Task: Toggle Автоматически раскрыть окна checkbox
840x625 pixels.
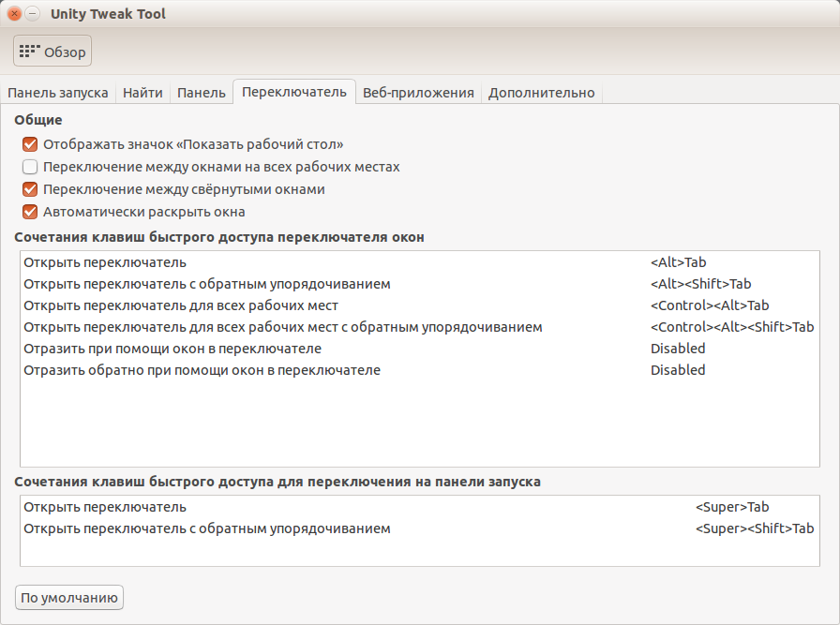Action: point(30,212)
